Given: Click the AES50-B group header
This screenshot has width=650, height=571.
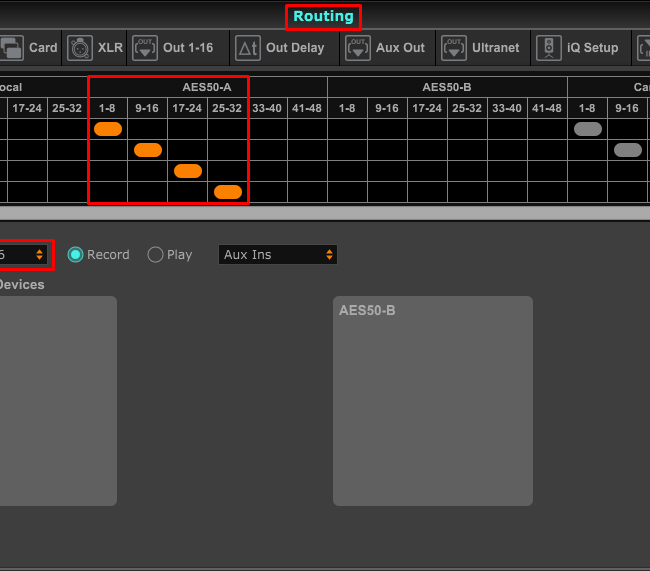Looking at the screenshot, I should (447, 87).
